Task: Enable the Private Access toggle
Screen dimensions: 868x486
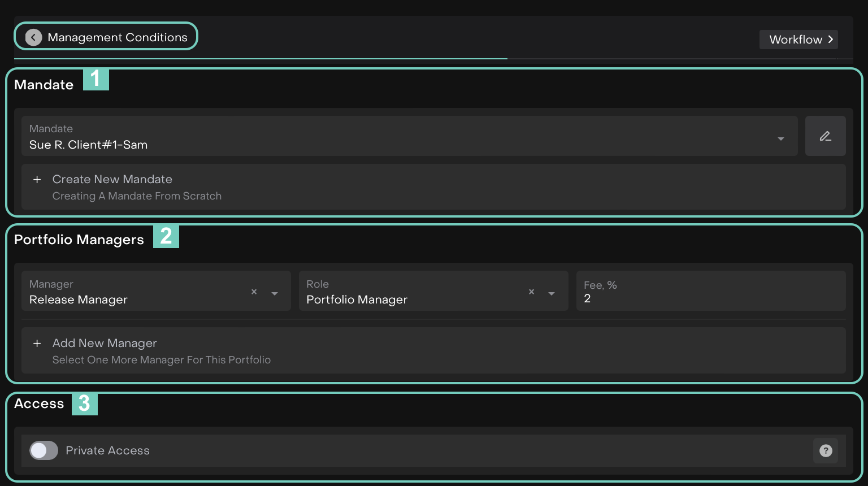Action: [x=44, y=450]
